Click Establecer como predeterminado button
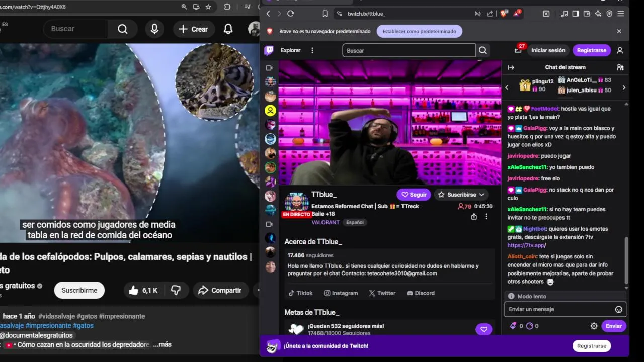 pyautogui.click(x=419, y=31)
